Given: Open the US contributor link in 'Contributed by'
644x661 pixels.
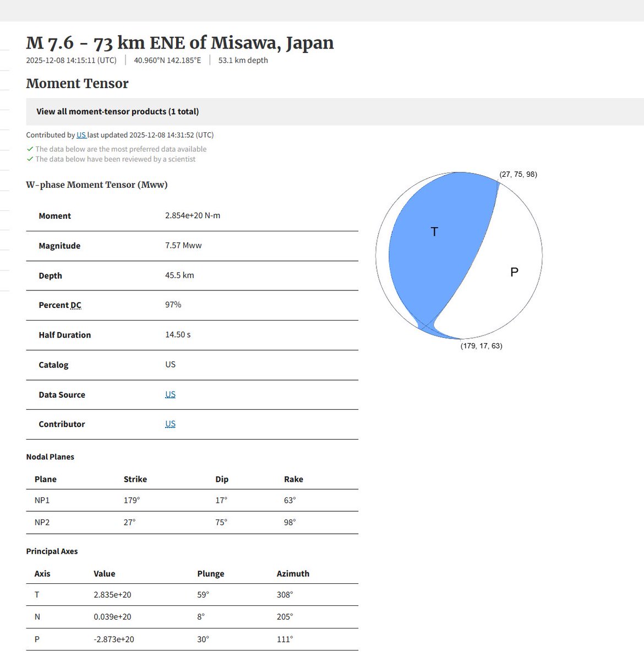Looking at the screenshot, I should 81,135.
